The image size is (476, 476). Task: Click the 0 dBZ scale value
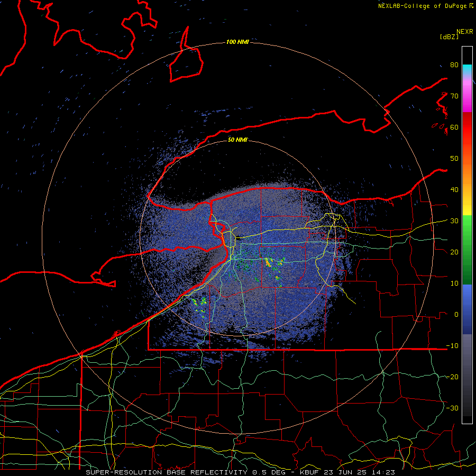pyautogui.click(x=456, y=315)
